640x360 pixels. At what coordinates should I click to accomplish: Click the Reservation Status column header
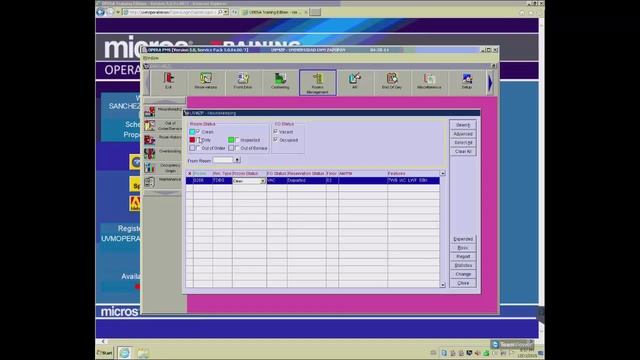(307, 173)
